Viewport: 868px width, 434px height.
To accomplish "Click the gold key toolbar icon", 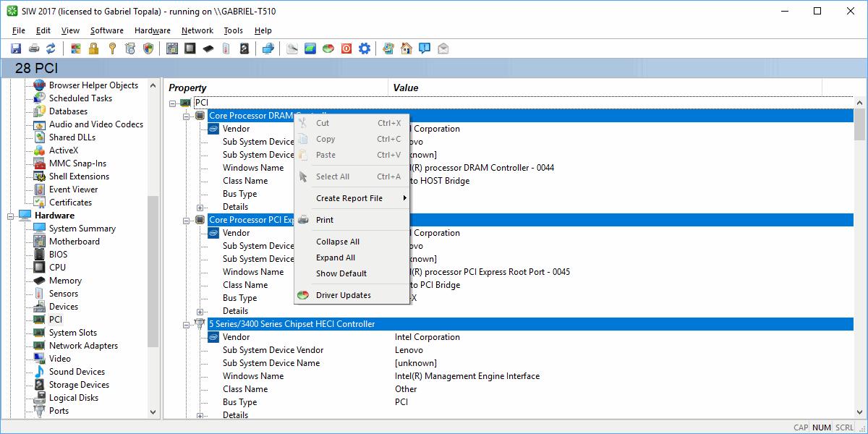I will click(112, 48).
